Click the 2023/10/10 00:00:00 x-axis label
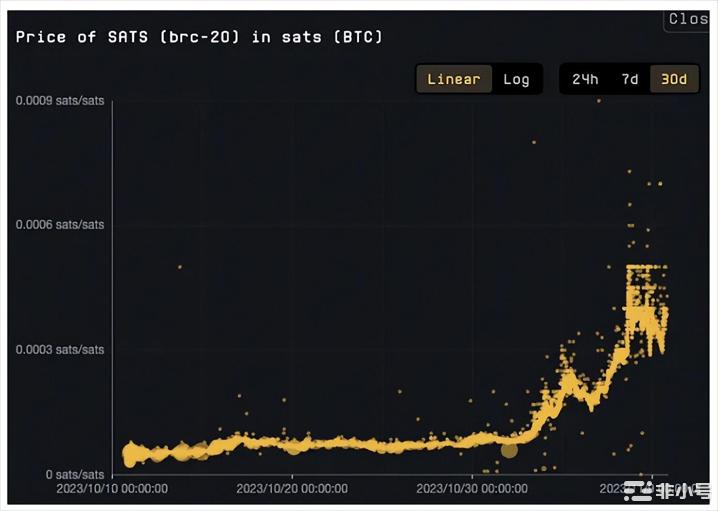The height and width of the screenshot is (511, 718). pos(112,489)
